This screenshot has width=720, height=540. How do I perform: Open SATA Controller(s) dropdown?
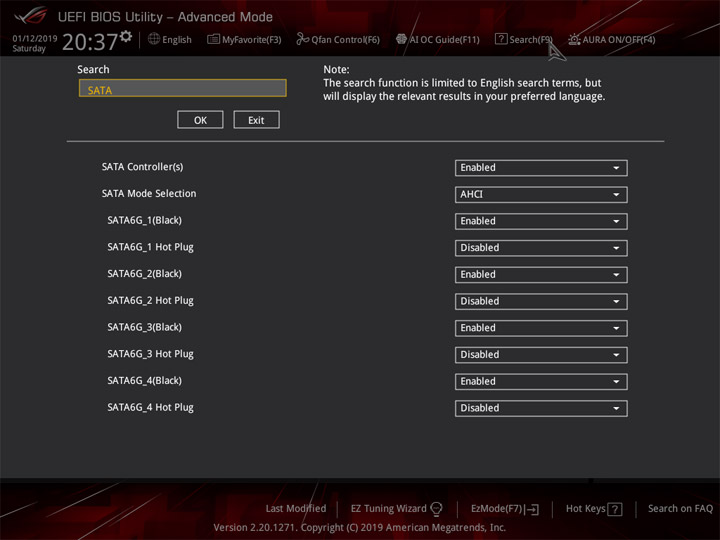pyautogui.click(x=541, y=168)
